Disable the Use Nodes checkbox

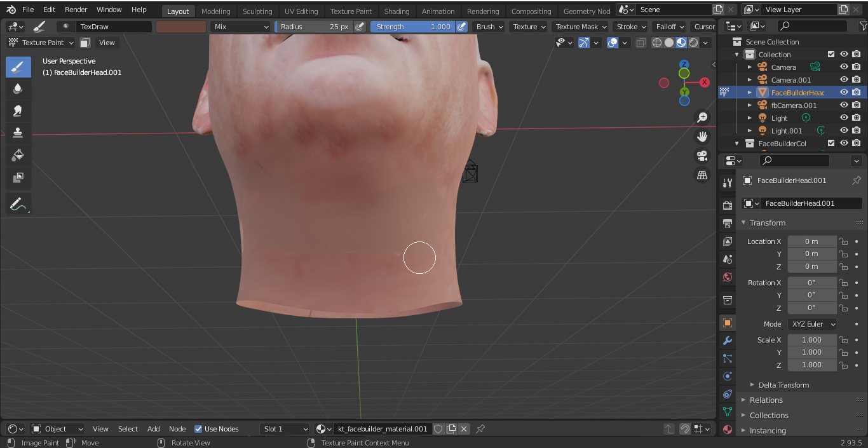point(198,429)
